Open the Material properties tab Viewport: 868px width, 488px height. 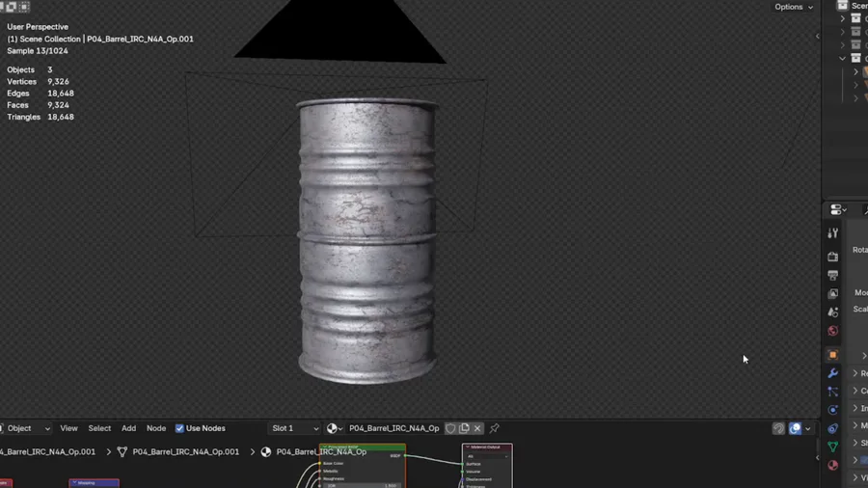click(x=832, y=465)
